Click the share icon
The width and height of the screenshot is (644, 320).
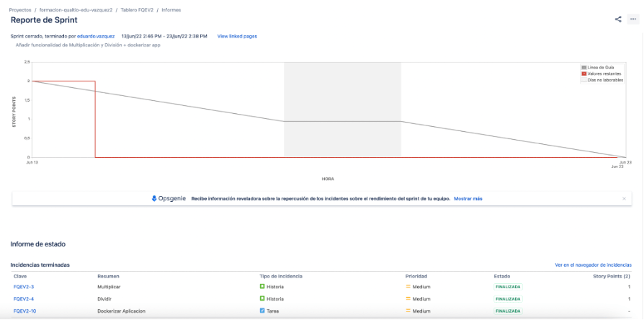tap(618, 19)
